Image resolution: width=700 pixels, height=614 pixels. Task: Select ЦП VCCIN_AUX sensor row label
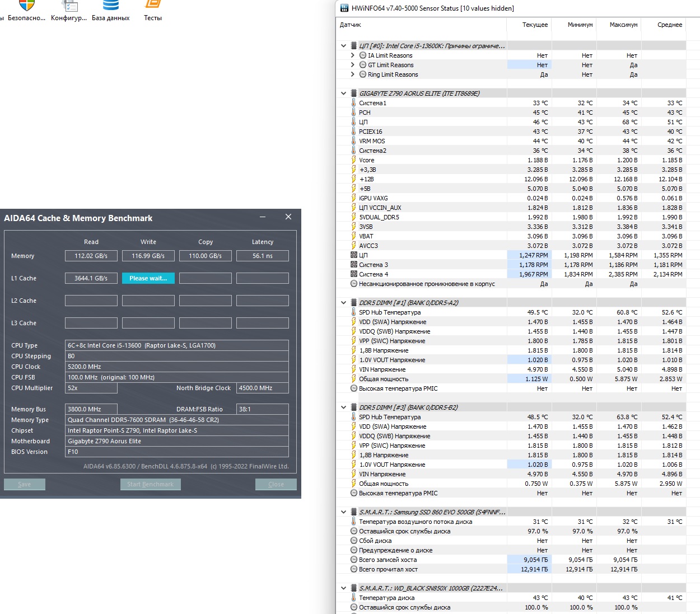point(380,208)
